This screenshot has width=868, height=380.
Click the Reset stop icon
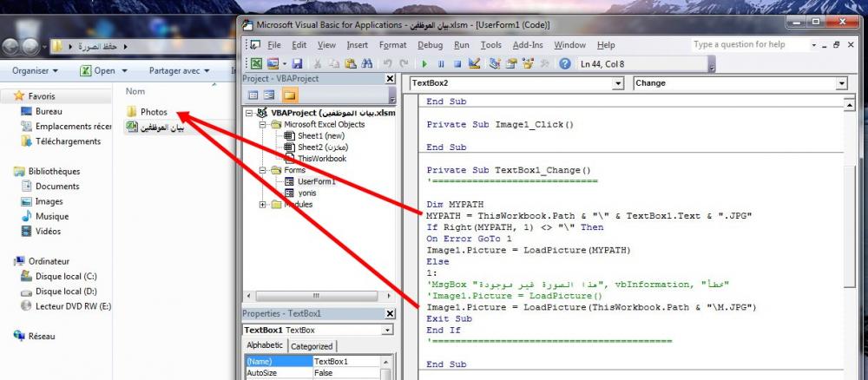457,64
